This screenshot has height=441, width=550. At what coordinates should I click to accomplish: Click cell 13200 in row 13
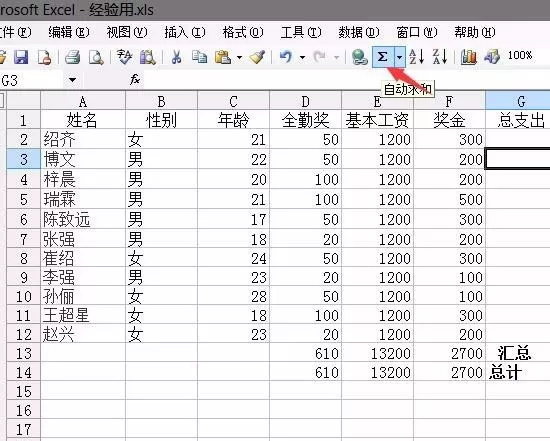click(x=377, y=353)
